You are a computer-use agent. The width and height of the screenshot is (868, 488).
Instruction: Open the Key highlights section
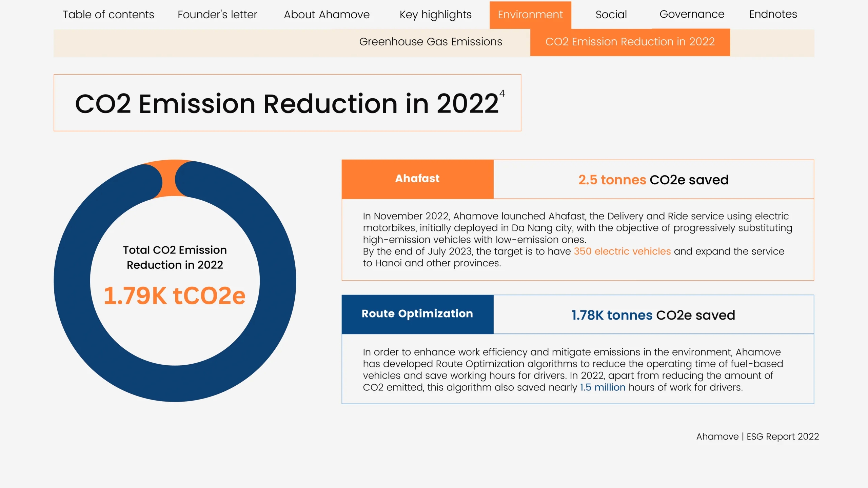[x=435, y=15]
